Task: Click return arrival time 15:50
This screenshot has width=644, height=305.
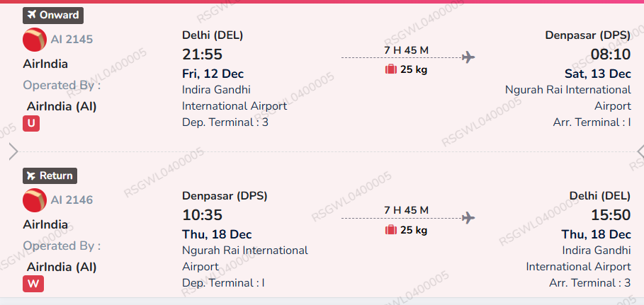Action: [611, 215]
